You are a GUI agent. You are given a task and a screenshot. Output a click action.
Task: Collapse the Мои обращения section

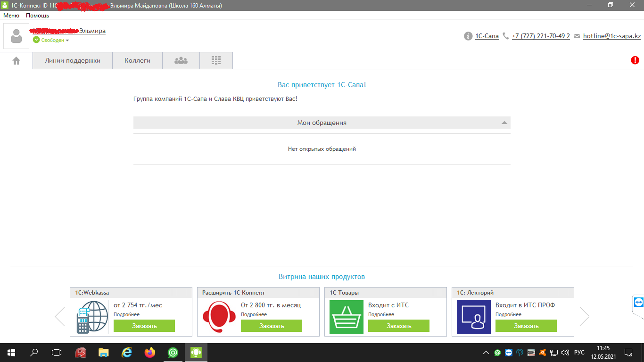(504, 123)
